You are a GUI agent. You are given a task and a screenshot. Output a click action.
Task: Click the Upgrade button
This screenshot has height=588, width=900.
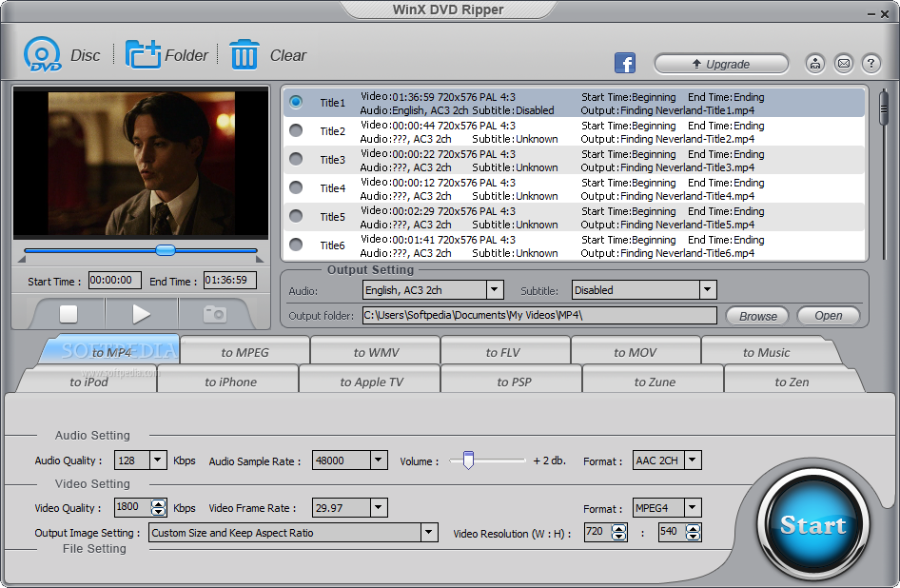(x=721, y=64)
